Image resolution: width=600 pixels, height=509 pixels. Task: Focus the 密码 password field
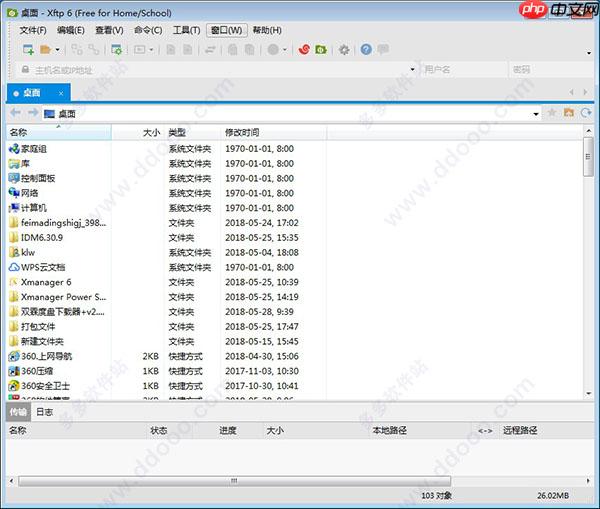552,70
